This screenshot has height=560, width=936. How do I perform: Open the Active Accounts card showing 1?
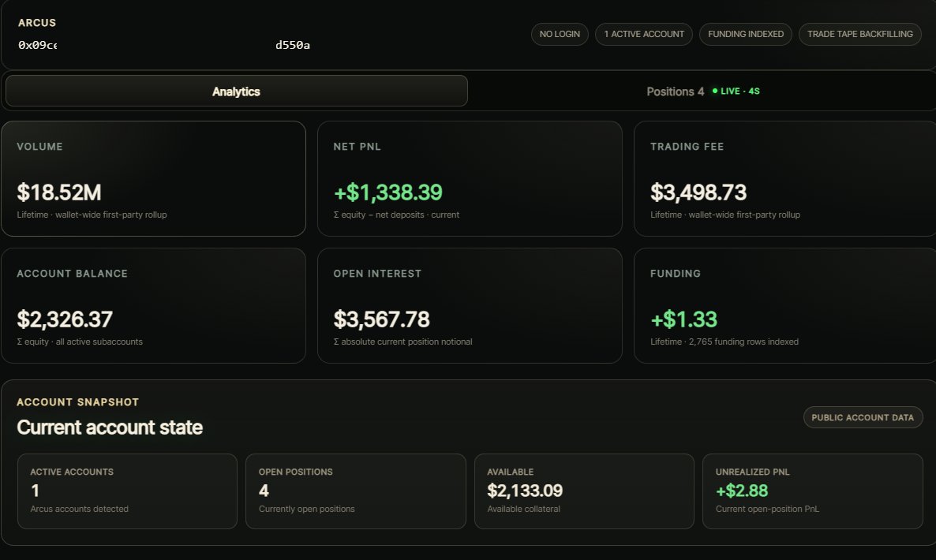(x=127, y=491)
